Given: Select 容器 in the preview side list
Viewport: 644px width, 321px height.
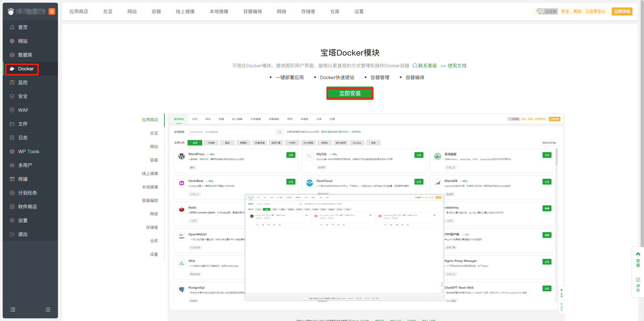Looking at the screenshot, I should coord(154,160).
